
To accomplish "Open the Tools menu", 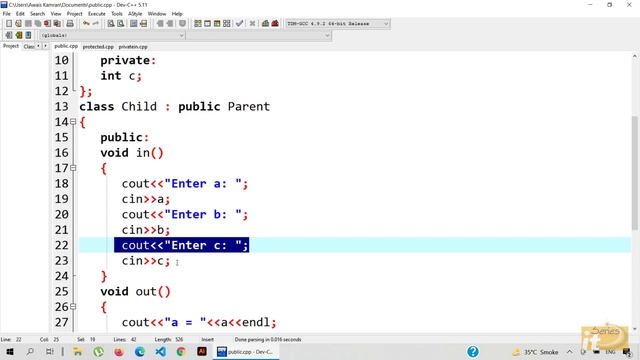I will click(117, 13).
